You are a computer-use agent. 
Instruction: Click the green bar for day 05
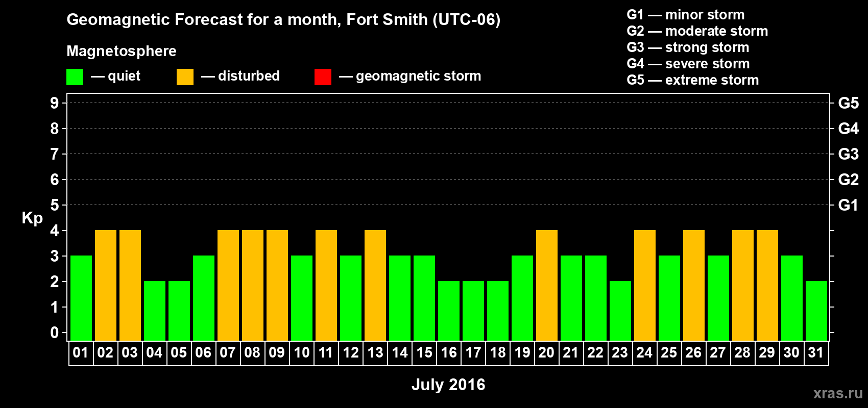coord(179,311)
